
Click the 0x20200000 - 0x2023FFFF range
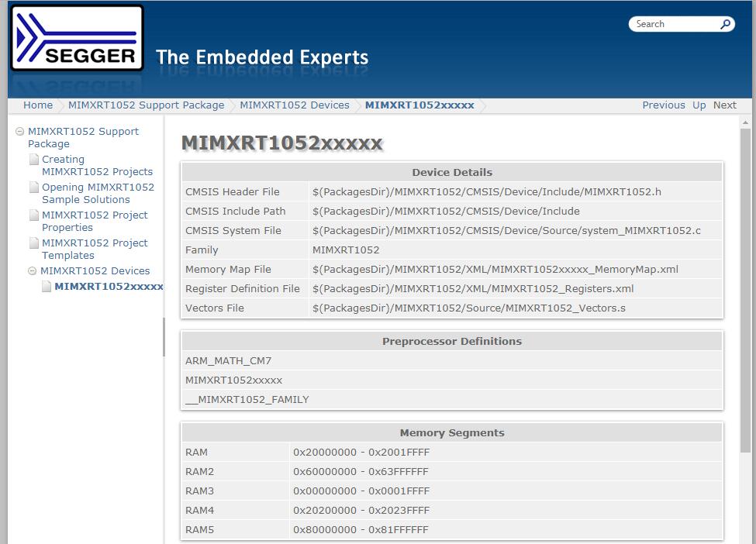point(361,510)
